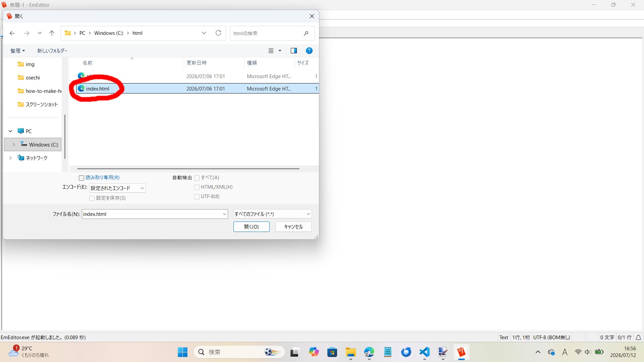Screen dimensions: 644x362
Task: Open the すべてのファイル file type dropdown
Action: tap(272, 214)
